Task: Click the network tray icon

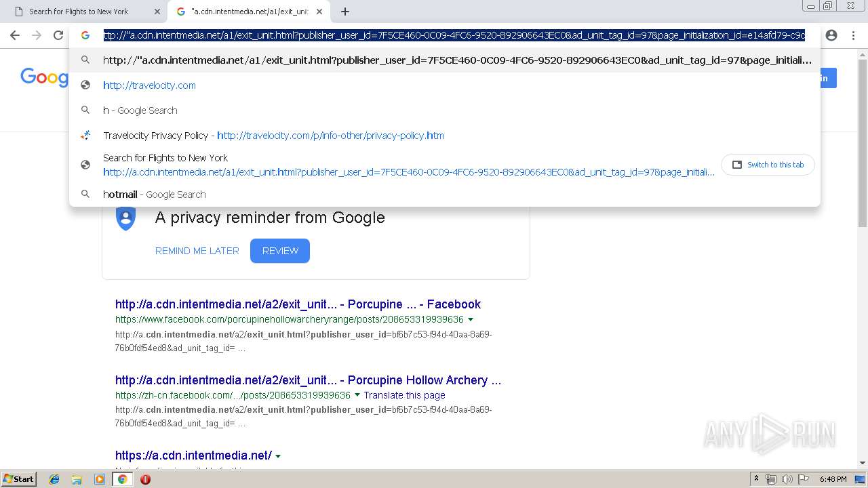Action: coord(771,479)
